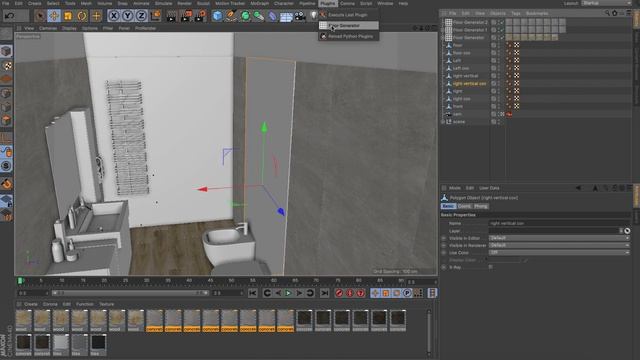Switch to the Coord. tab in Attributes
Image resolution: width=640 pixels, height=360 pixels.
pos(464,206)
